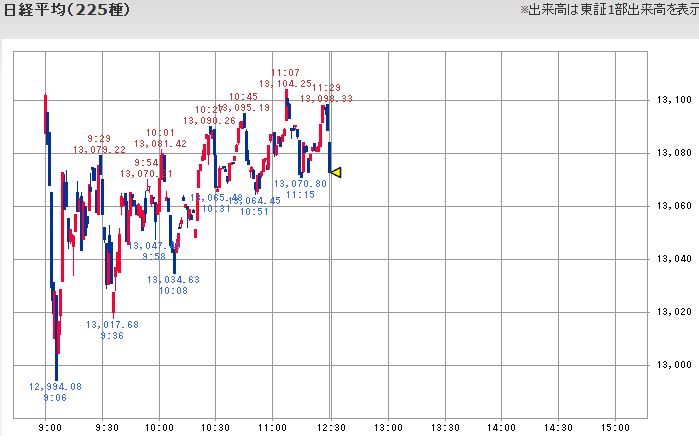Screen dimensions: 699x436
Task: Click the 11:00 x-axis label
Action: coord(272,428)
